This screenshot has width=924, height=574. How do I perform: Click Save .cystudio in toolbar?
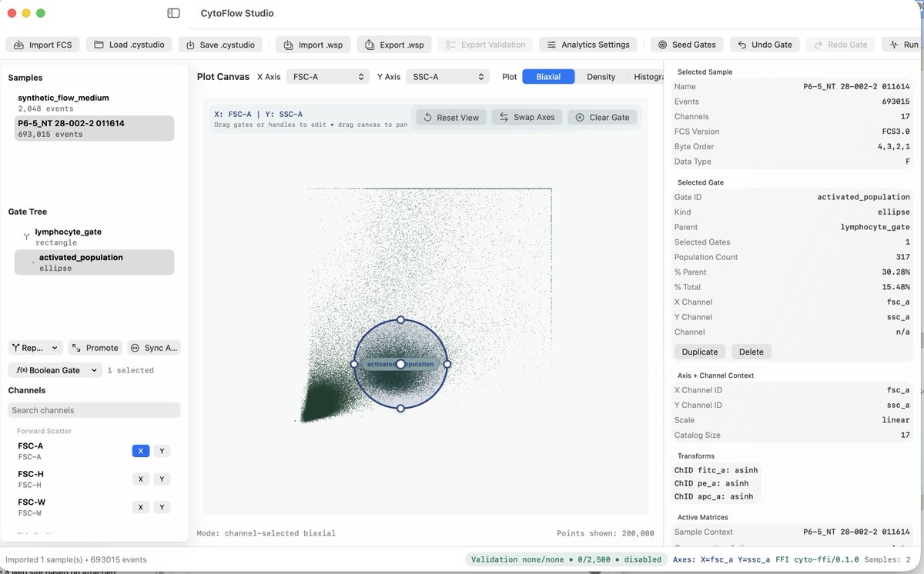(221, 45)
